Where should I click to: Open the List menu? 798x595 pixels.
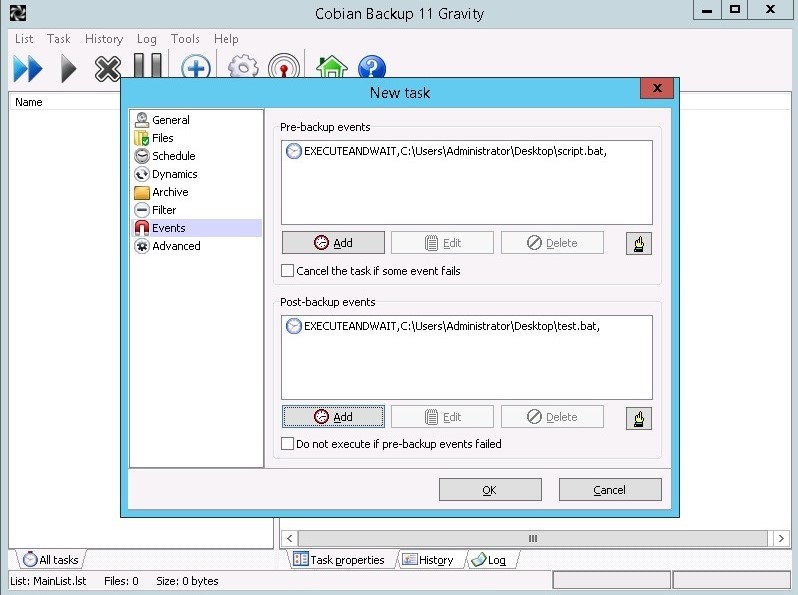point(24,39)
